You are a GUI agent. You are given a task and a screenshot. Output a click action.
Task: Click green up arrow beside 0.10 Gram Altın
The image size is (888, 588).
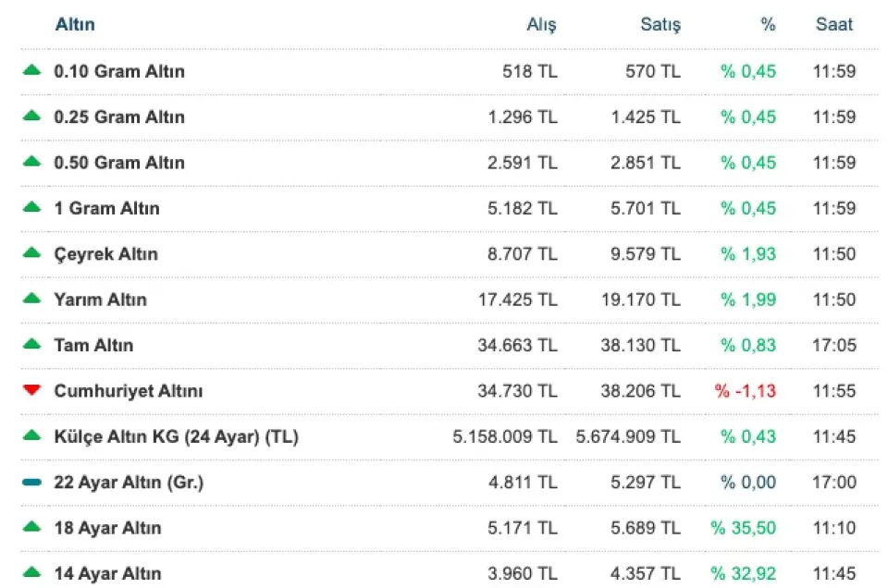coord(32,70)
